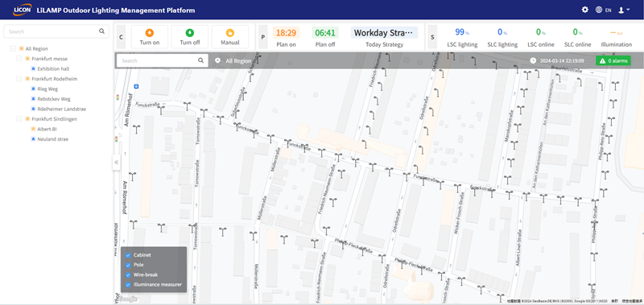Viewport: 644px width, 305px height.
Task: Toggle the Wire-break checkbox
Action: pyautogui.click(x=128, y=274)
